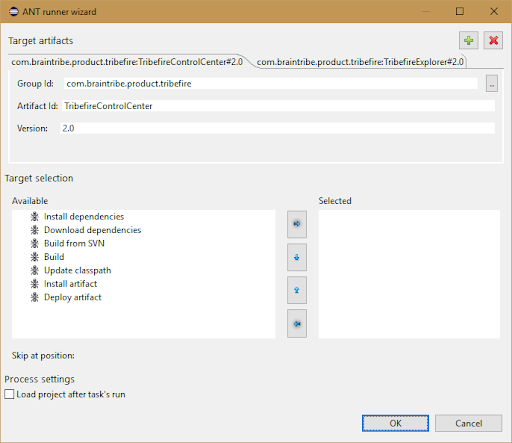The width and height of the screenshot is (512, 443).
Task: Select the Update classpath target
Action: (78, 270)
